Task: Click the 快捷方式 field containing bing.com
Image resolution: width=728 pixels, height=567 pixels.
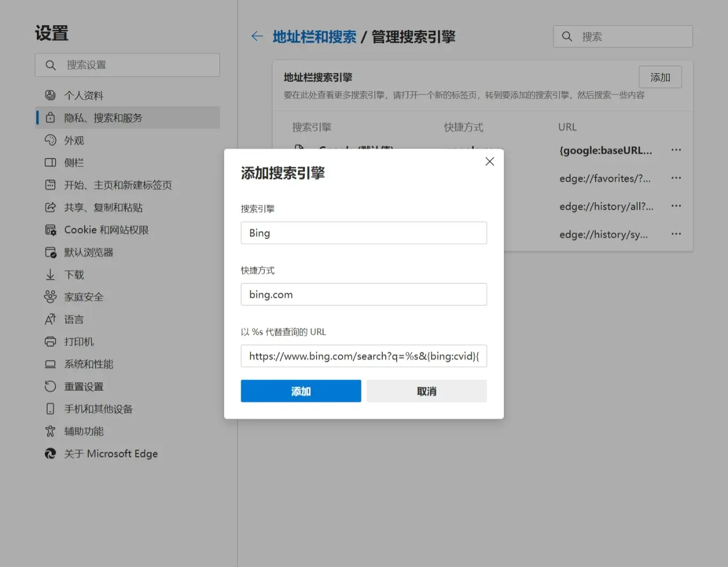Action: click(364, 294)
